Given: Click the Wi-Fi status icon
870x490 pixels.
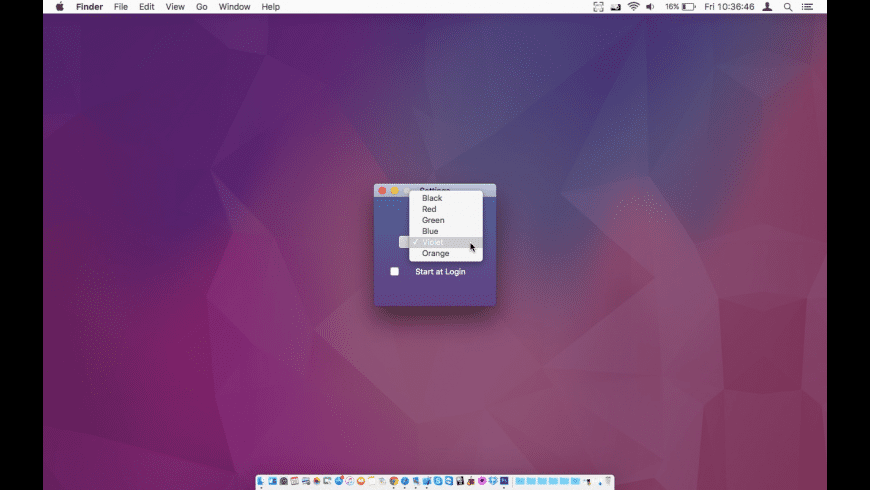Looking at the screenshot, I should (x=633, y=7).
